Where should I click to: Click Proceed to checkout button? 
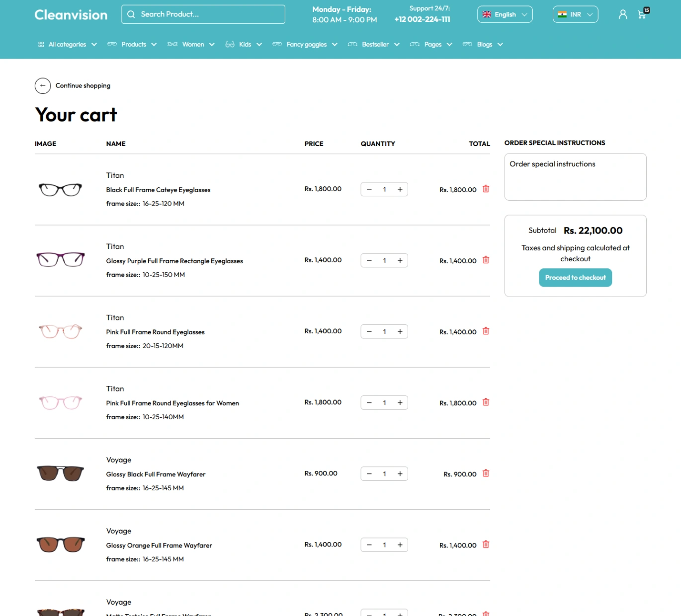coord(575,278)
